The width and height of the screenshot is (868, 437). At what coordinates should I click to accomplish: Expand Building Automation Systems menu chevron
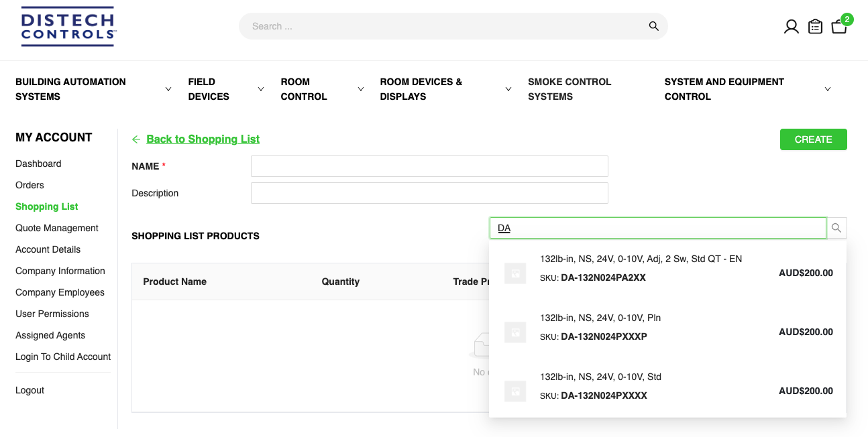[168, 89]
